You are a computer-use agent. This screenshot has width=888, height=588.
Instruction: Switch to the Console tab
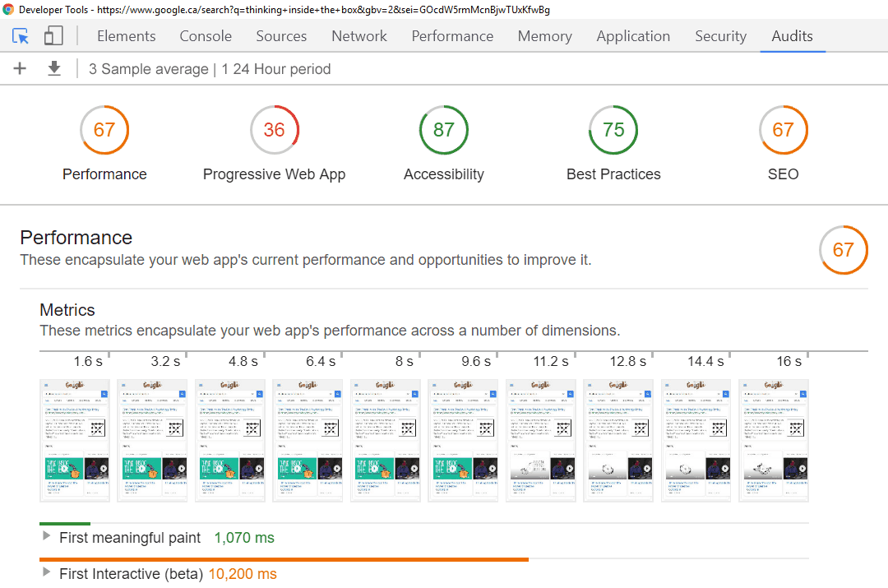(206, 36)
